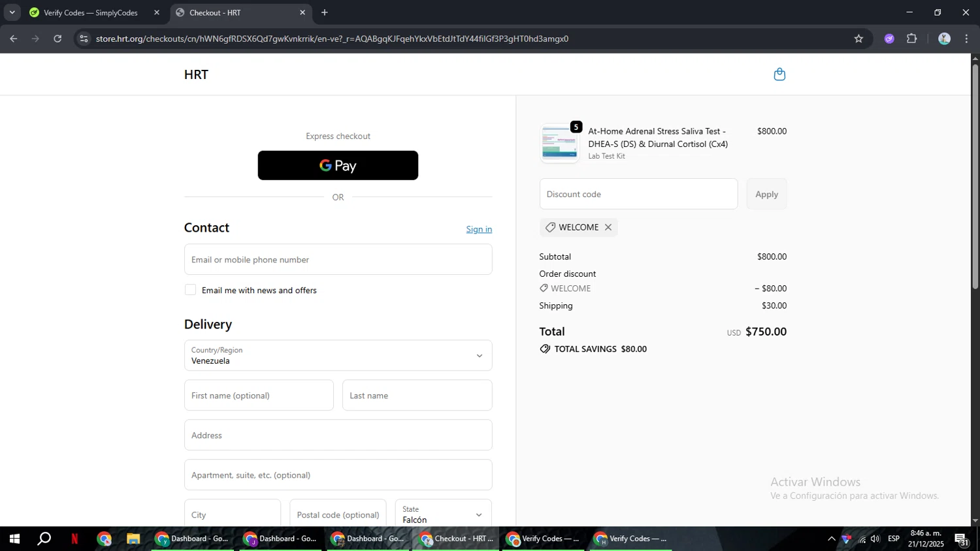Viewport: 980px width, 551px height.
Task: Open File Explorer from the taskbar
Action: click(x=133, y=539)
